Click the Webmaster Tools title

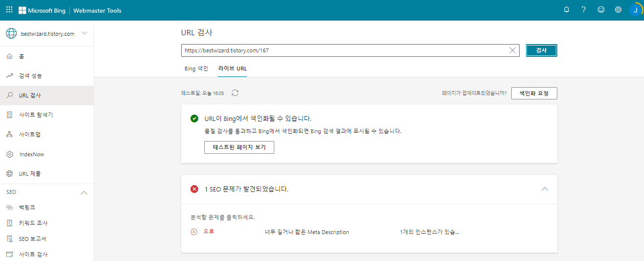pyautogui.click(x=97, y=10)
